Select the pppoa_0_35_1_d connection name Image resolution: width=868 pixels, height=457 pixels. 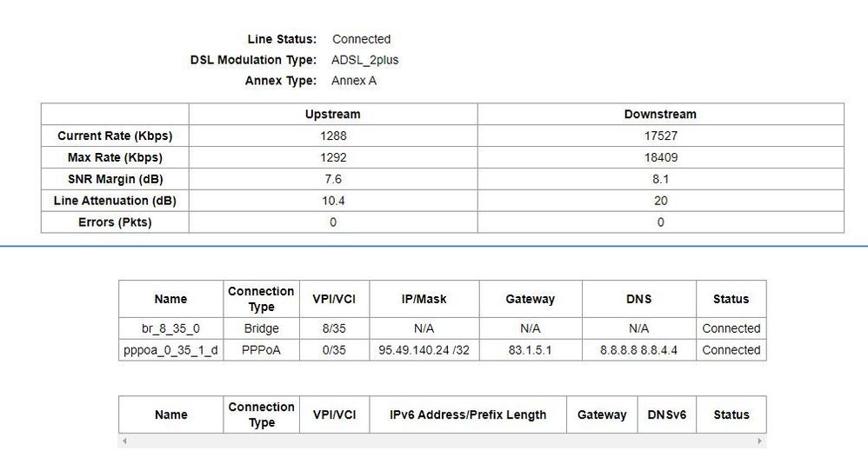pos(170,350)
